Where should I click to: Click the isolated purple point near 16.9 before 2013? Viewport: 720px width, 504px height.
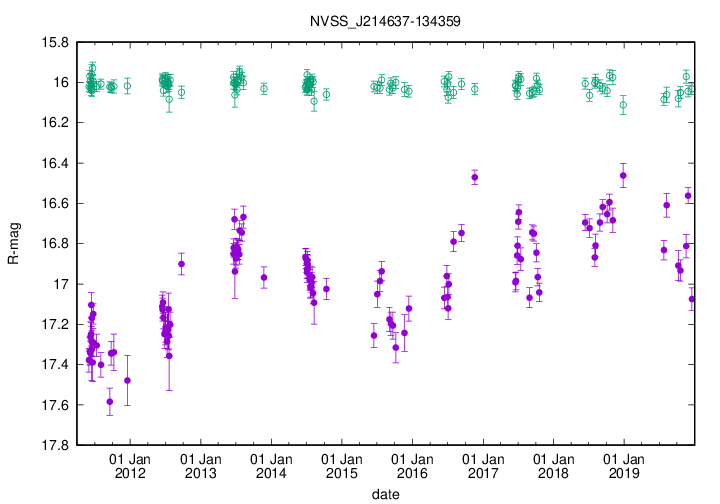(181, 264)
